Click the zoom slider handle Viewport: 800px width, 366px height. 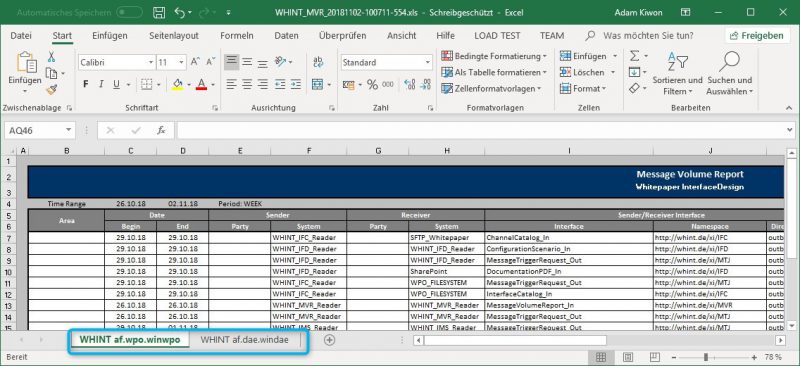(x=706, y=357)
